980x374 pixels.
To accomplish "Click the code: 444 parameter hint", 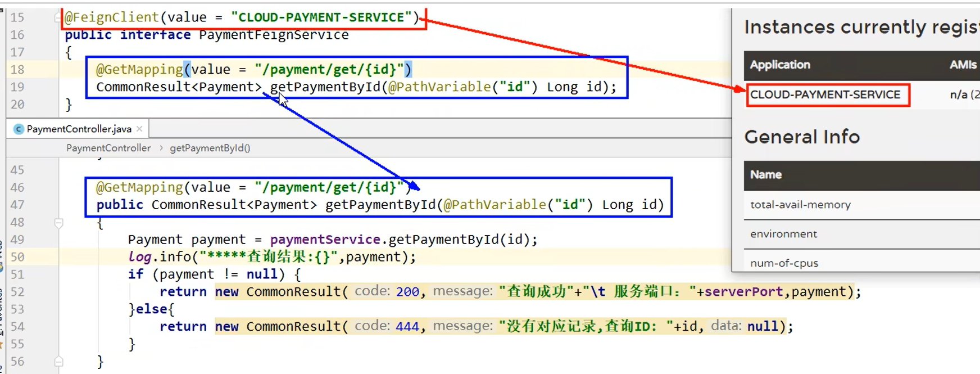I will 387,326.
